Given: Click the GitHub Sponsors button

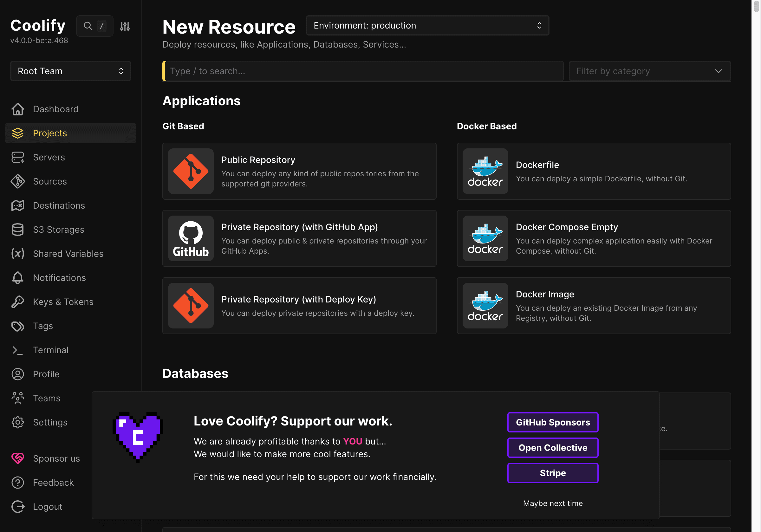Looking at the screenshot, I should point(553,422).
